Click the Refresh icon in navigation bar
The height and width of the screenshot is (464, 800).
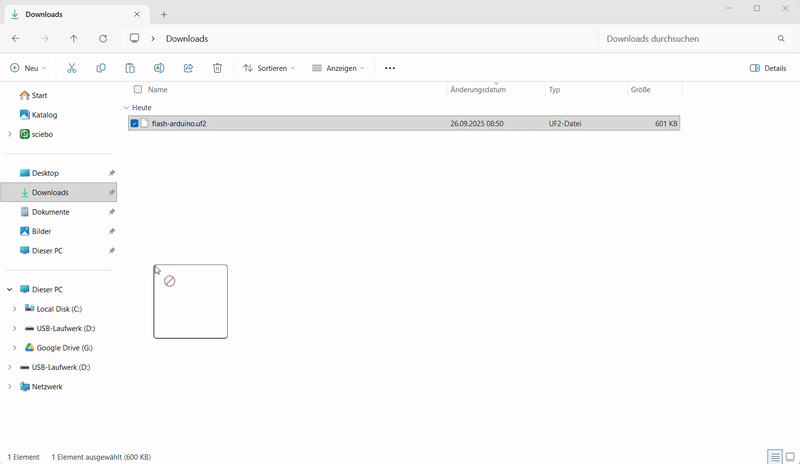tap(103, 39)
